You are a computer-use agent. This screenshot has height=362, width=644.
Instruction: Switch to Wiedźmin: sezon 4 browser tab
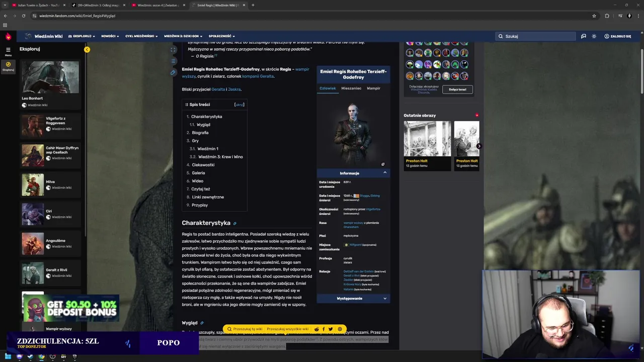(x=158, y=5)
